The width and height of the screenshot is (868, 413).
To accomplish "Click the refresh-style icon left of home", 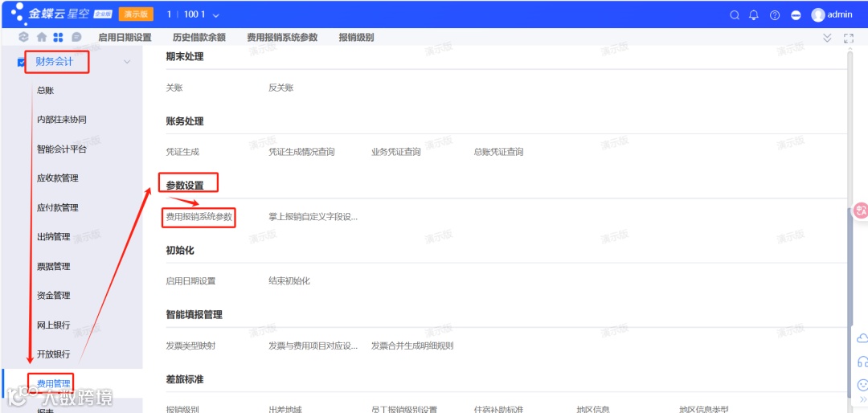I will coord(23,37).
